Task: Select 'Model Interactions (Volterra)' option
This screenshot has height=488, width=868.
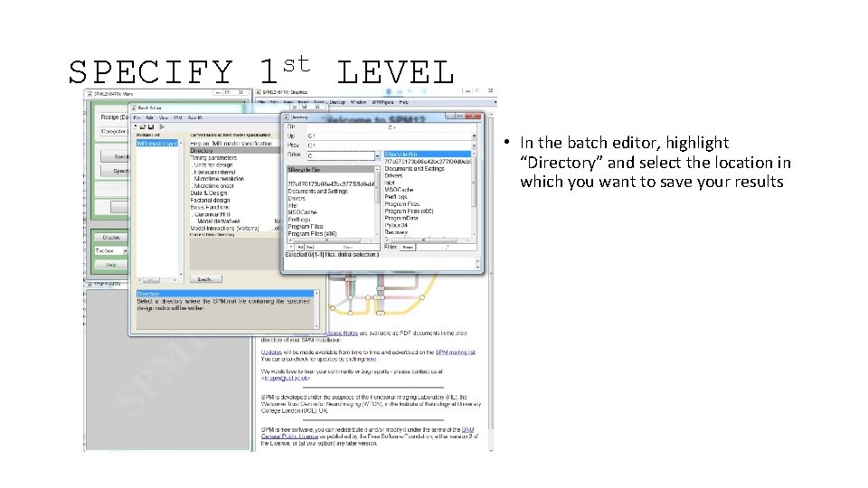Action: pyautogui.click(x=225, y=229)
